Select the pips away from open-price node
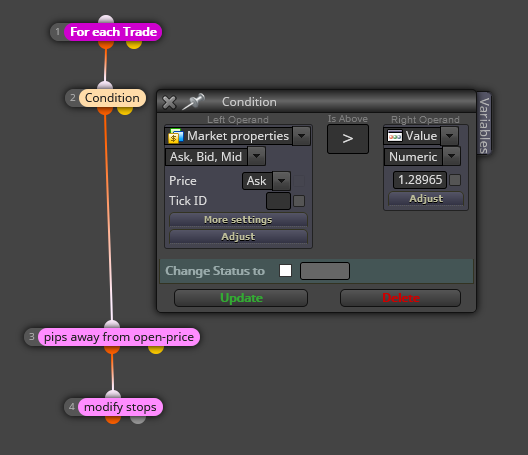This screenshot has width=528, height=455. point(119,337)
